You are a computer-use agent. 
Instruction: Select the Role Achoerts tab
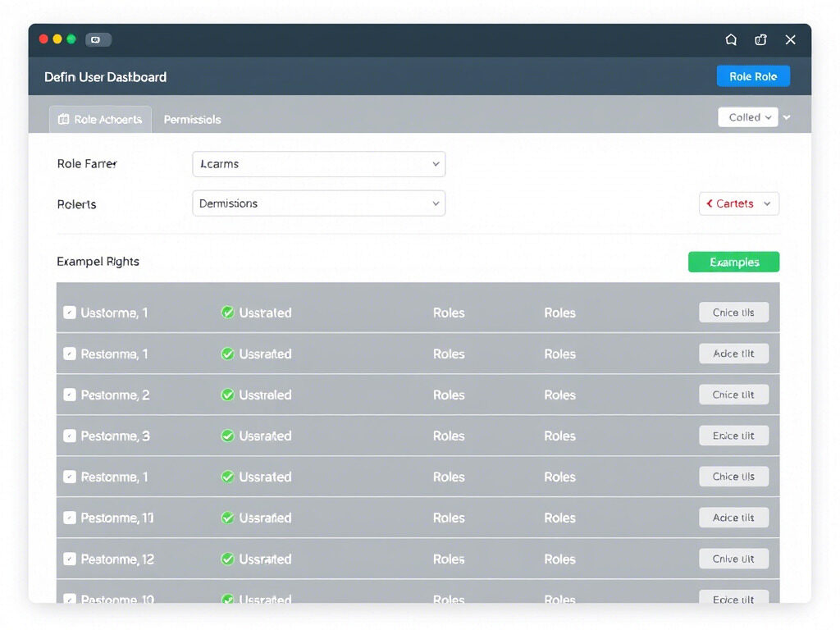pos(100,120)
